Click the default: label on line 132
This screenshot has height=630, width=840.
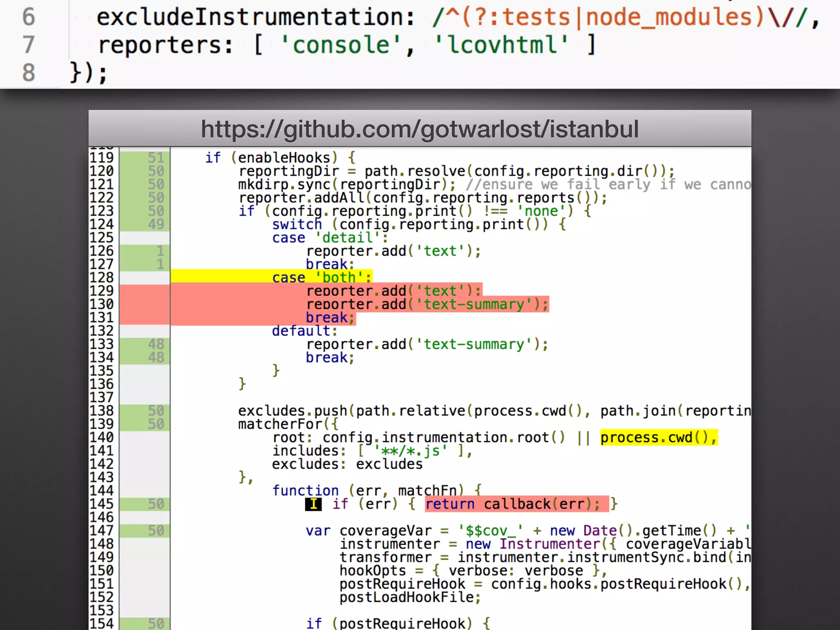tap(305, 331)
